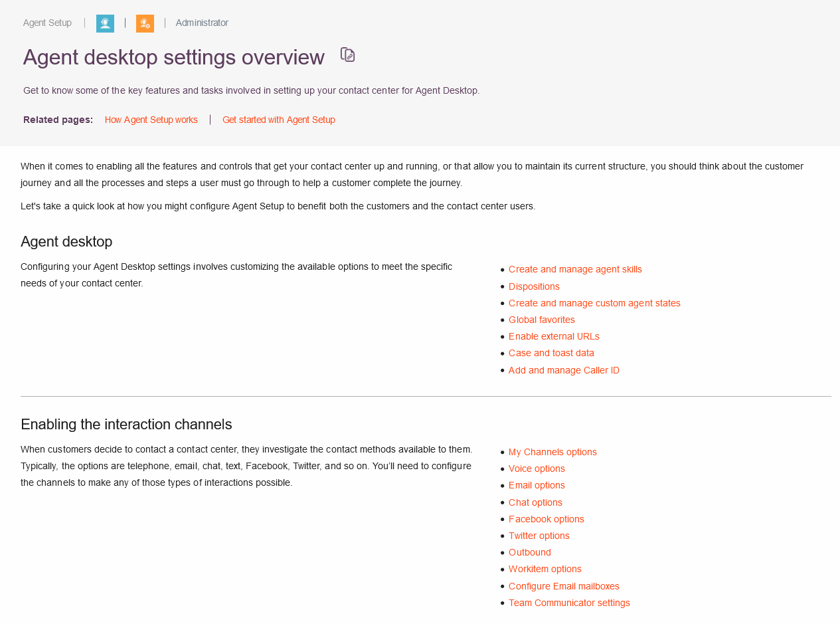Open Configure Email mailboxes link
This screenshot has width=840, height=624.
564,586
